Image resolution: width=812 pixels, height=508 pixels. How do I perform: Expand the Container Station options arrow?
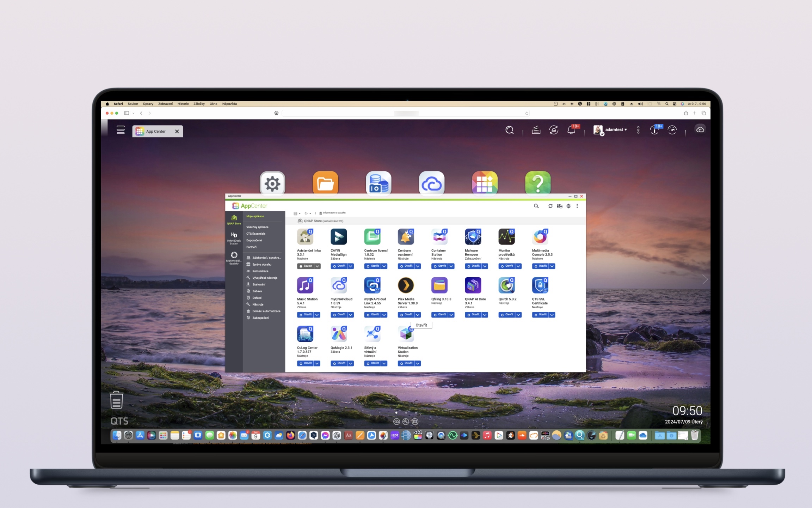tap(451, 266)
